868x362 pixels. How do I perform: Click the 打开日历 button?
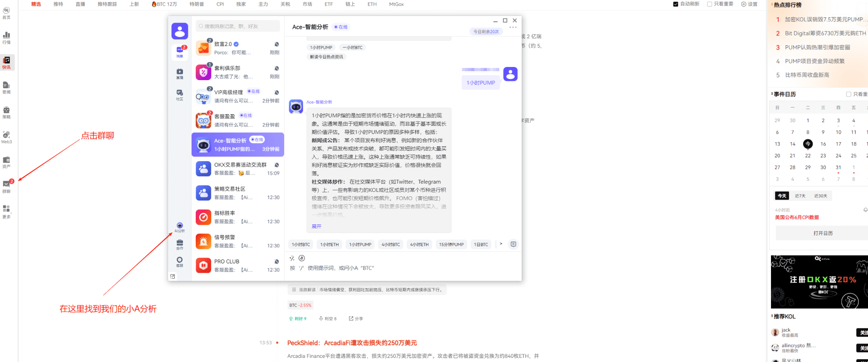tap(823, 233)
